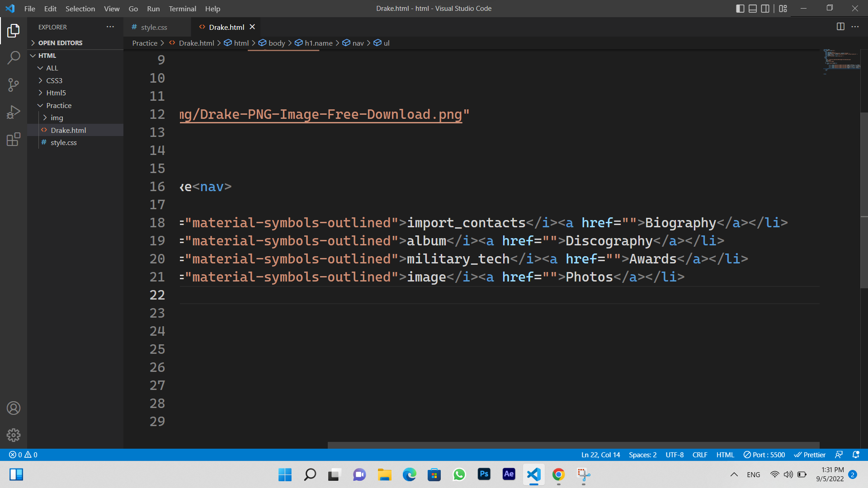The height and width of the screenshot is (488, 868).
Task: Click the Split Editor Right icon
Action: tap(840, 27)
